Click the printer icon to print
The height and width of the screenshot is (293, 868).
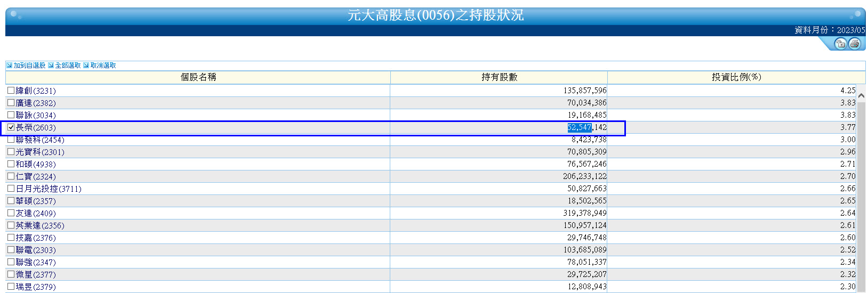click(854, 44)
